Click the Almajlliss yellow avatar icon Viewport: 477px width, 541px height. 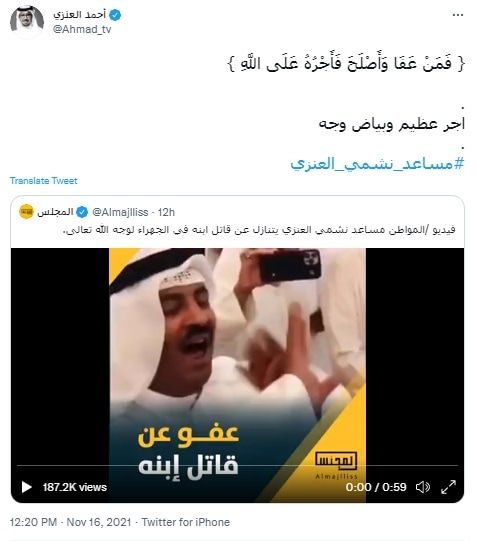[26, 212]
